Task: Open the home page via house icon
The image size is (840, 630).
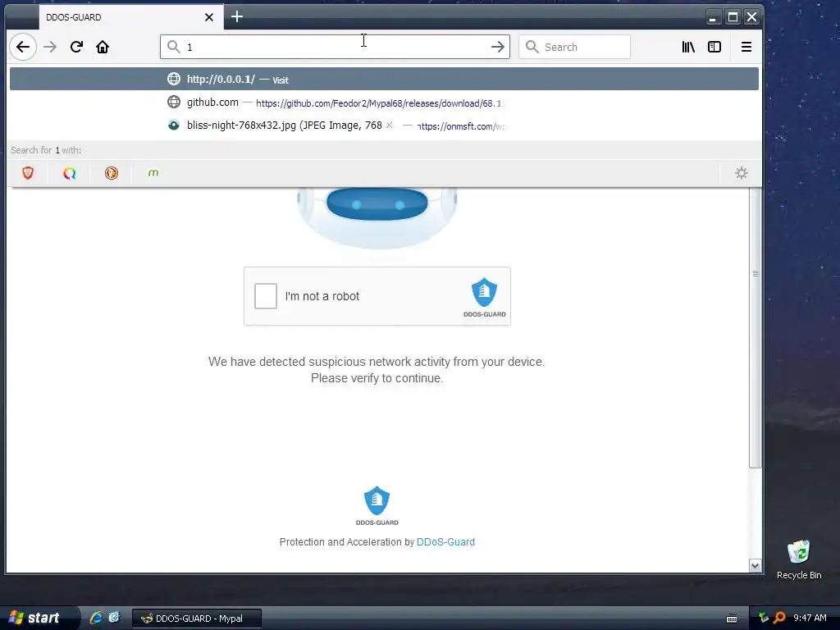Action: 103,47
